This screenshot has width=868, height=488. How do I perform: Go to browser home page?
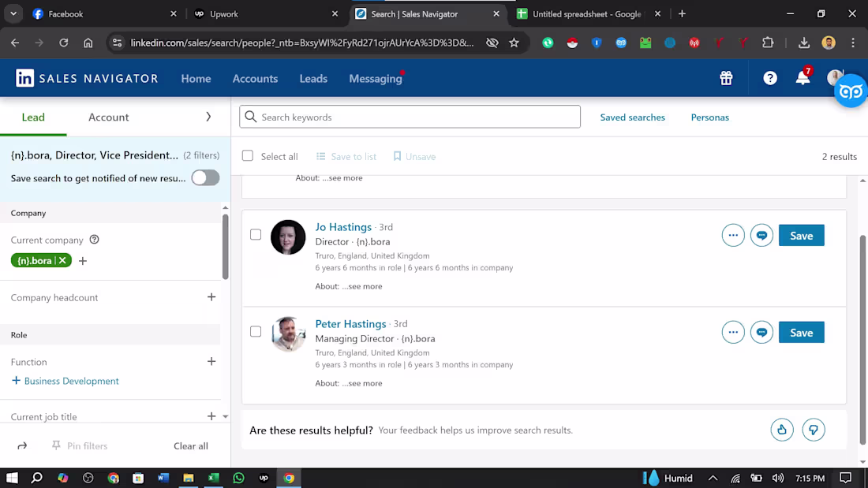(x=88, y=43)
